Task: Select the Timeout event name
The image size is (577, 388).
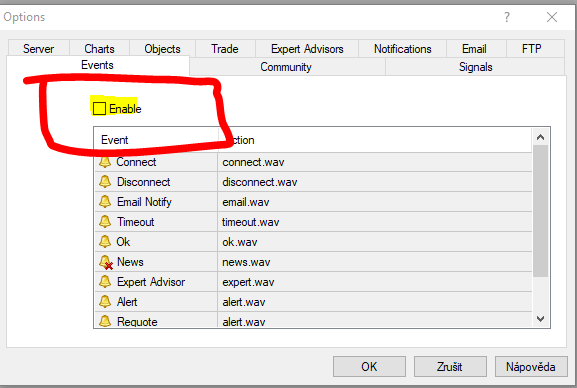Action: pyautogui.click(x=135, y=222)
